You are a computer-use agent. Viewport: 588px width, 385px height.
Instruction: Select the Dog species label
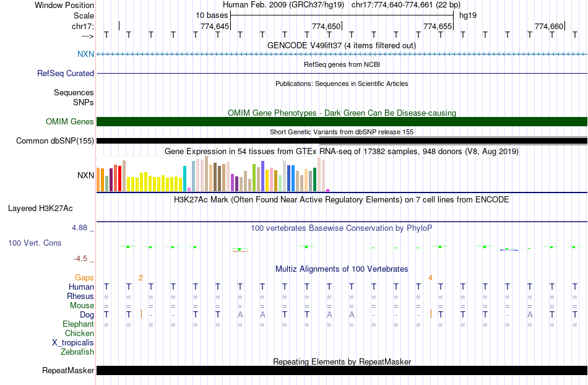point(87,314)
